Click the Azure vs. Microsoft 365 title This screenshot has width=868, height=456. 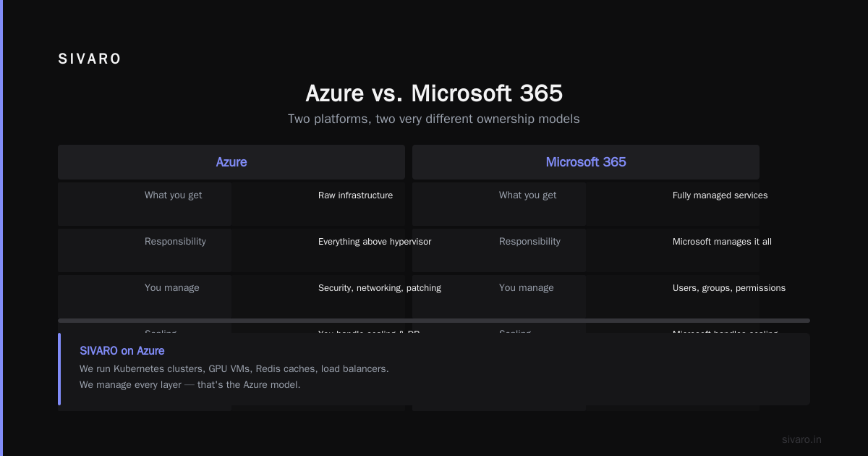pyautogui.click(x=434, y=93)
